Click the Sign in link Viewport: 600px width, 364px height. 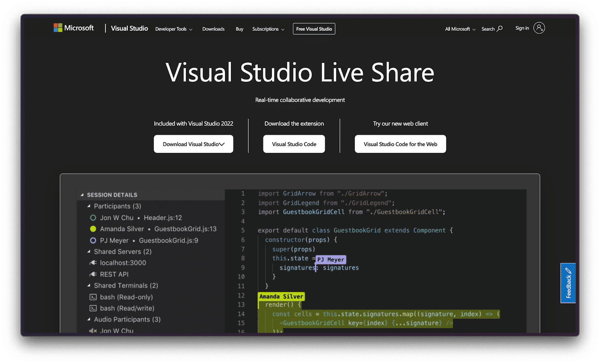[x=522, y=28]
